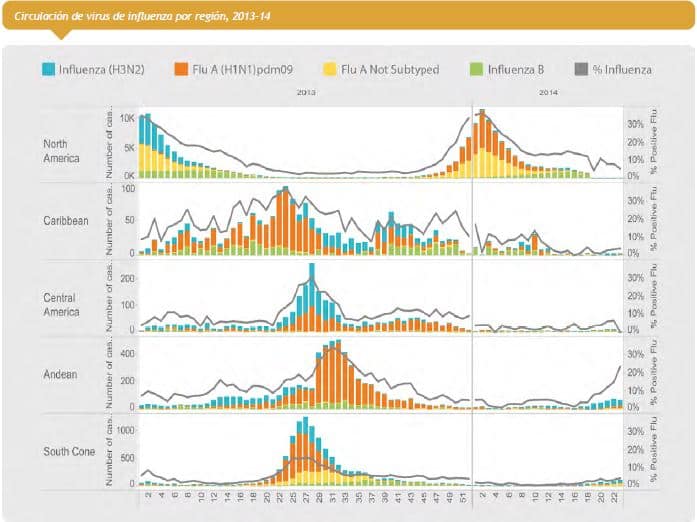Click the Andean region label
This screenshot has width=697, height=522.
60,373
